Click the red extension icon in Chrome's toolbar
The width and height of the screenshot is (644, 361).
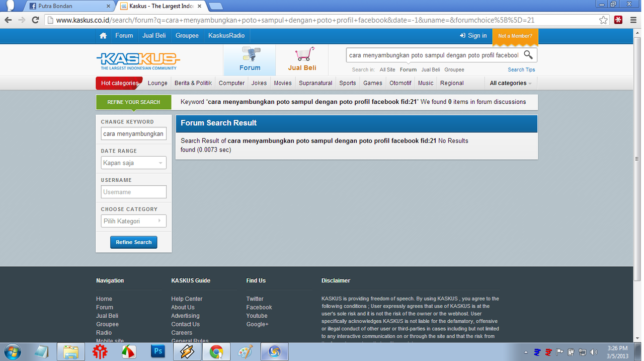[618, 20]
